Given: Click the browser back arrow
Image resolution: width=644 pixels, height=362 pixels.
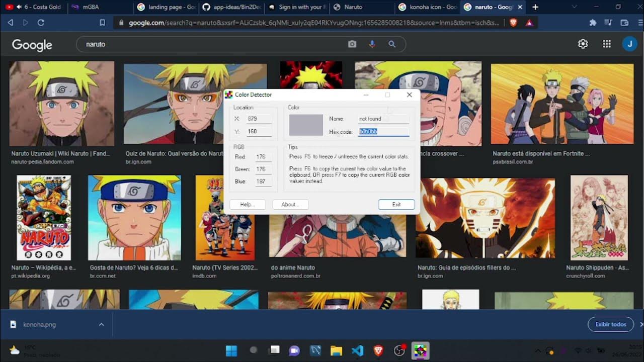Looking at the screenshot, I should 10,23.
